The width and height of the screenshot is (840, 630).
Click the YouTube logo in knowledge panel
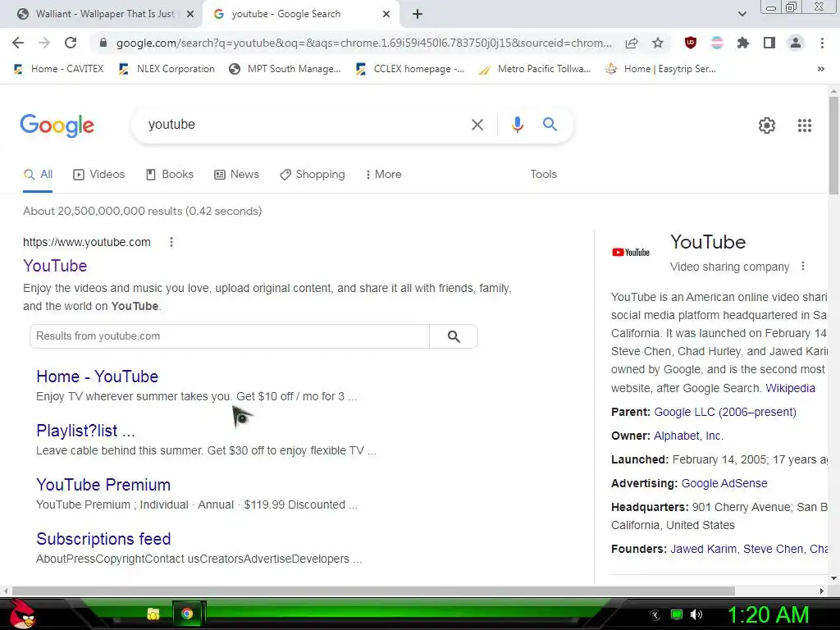[x=631, y=253]
